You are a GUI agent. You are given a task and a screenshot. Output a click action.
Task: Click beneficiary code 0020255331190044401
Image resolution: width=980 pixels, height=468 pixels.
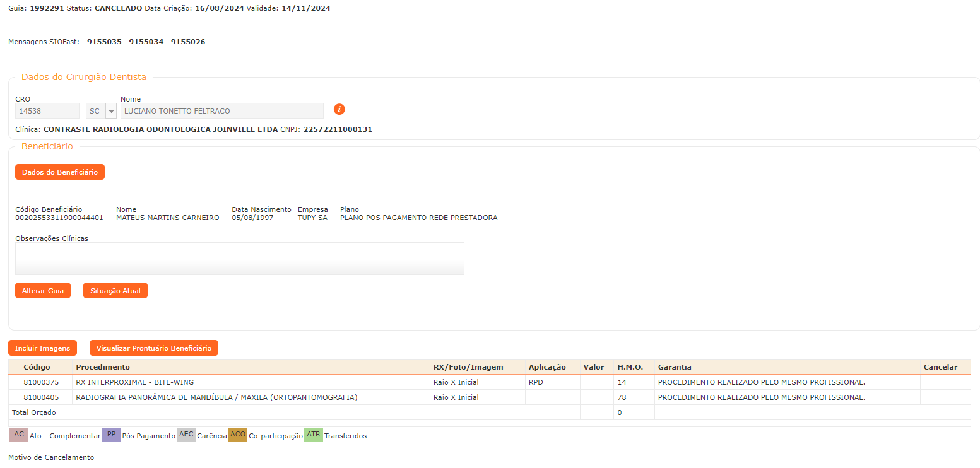click(59, 218)
